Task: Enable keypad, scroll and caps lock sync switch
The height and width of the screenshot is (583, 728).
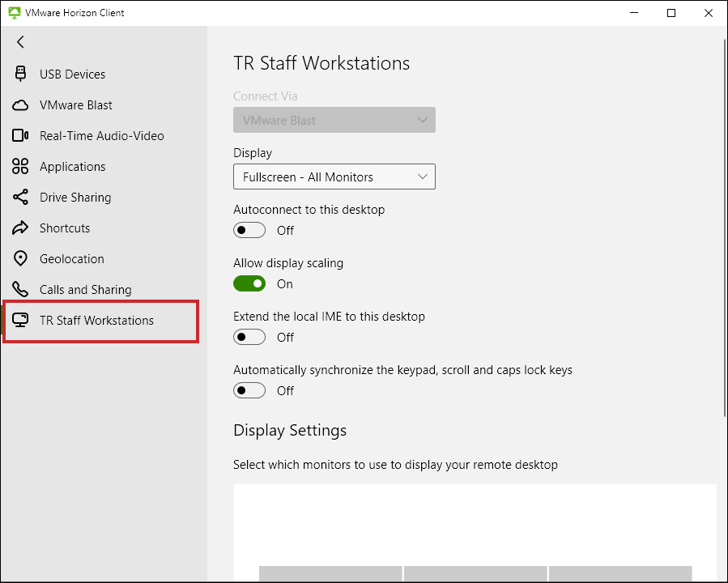Action: pyautogui.click(x=249, y=390)
